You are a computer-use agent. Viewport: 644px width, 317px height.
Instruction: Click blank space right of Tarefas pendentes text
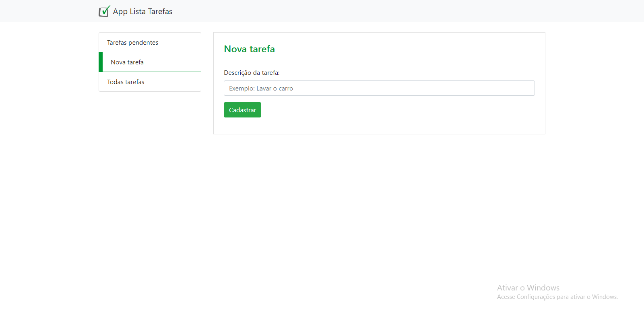tap(181, 43)
